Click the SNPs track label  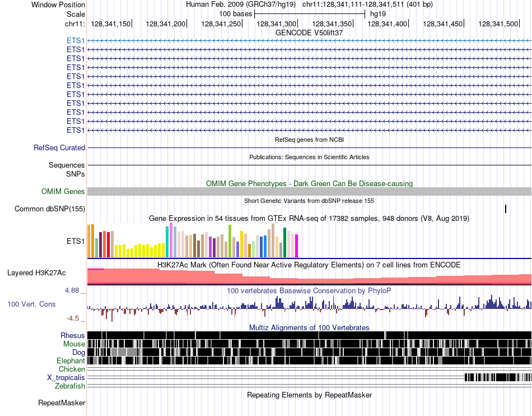76,174
